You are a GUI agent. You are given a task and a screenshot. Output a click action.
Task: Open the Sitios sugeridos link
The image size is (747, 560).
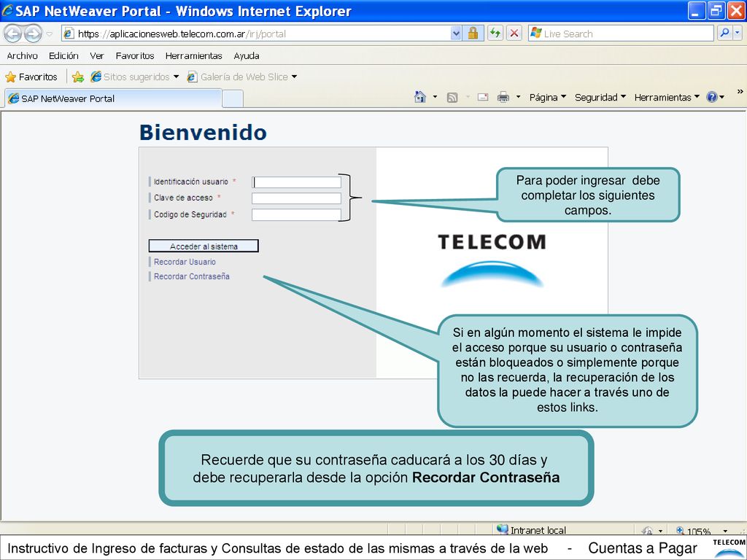[136, 77]
